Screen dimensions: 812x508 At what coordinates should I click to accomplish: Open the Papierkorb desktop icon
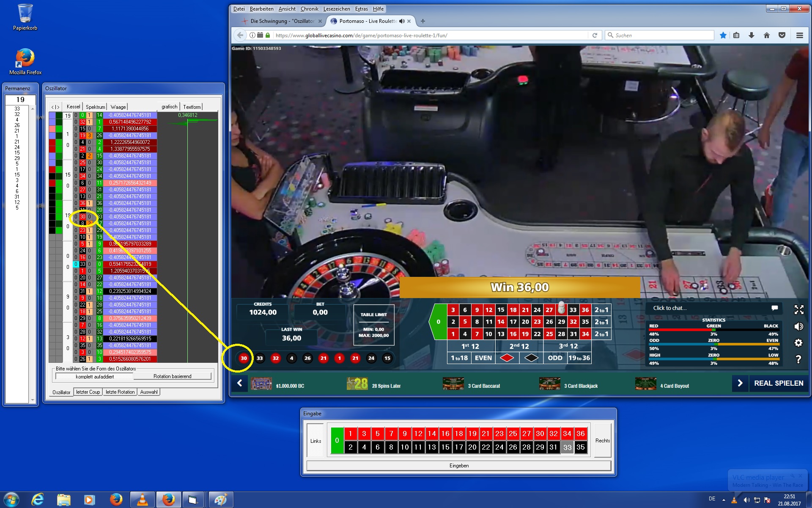coord(25,17)
